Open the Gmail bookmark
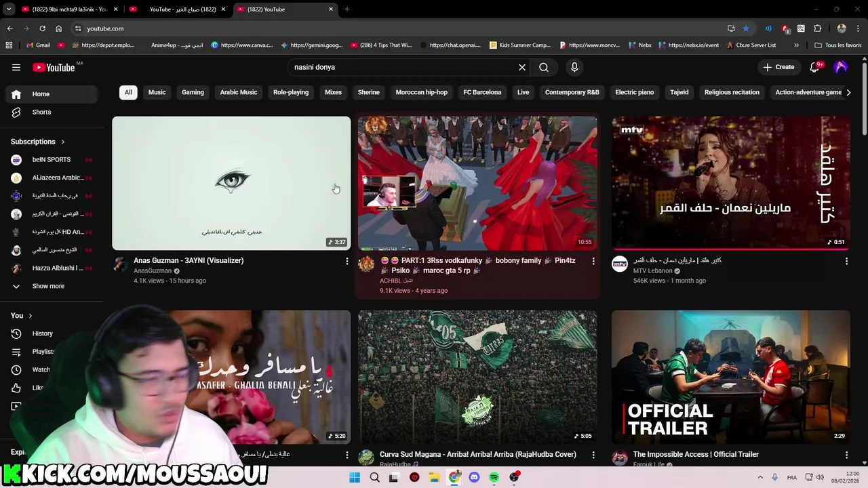This screenshot has width=868, height=488. click(x=38, y=45)
